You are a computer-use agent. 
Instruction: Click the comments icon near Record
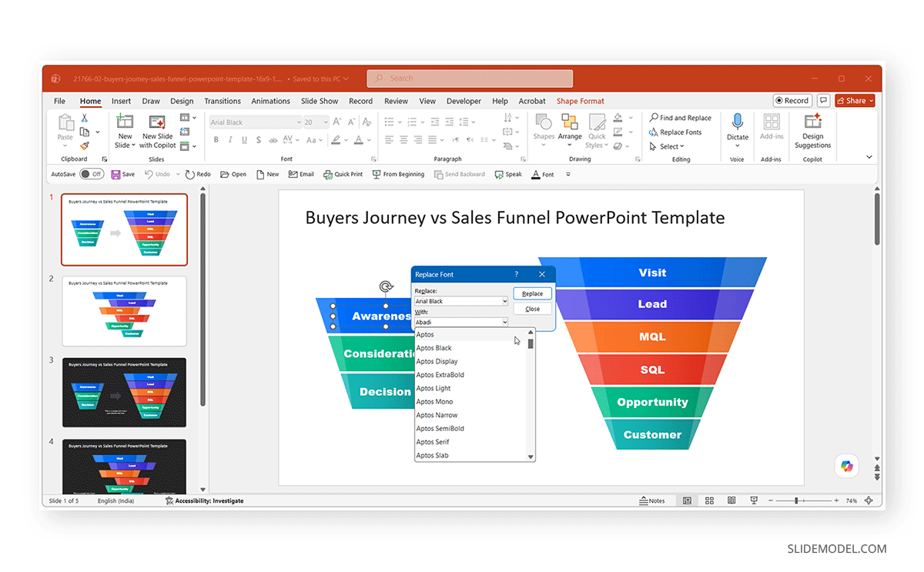pos(823,101)
